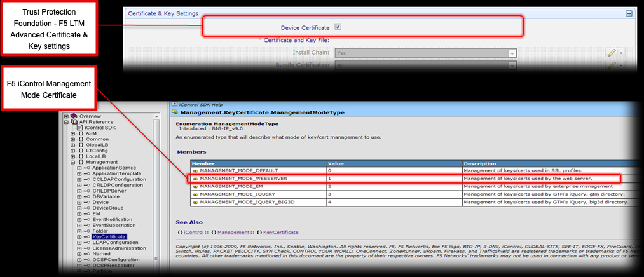Expand the LocalLB namespace node
644x277 pixels.
click(72, 156)
